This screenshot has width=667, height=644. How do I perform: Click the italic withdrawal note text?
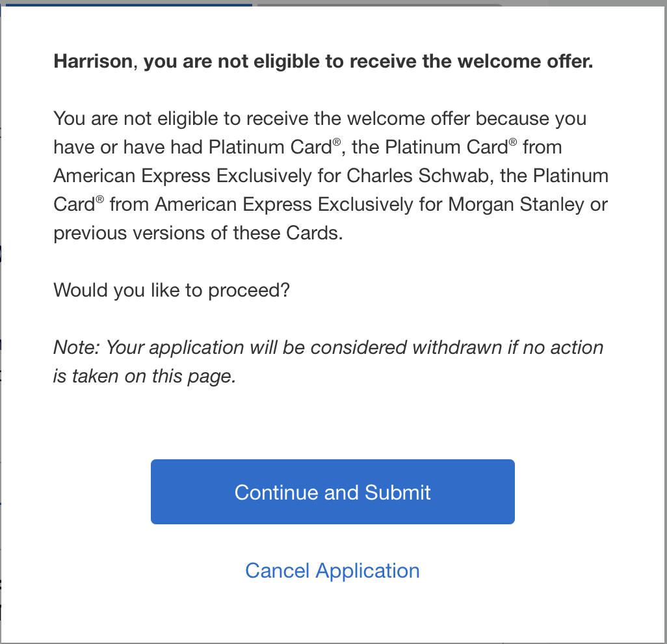tap(325, 361)
